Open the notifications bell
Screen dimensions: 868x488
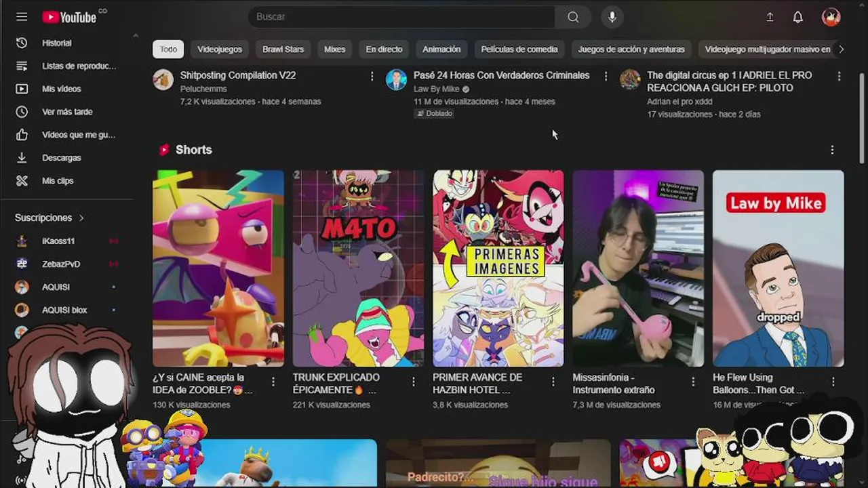(798, 17)
